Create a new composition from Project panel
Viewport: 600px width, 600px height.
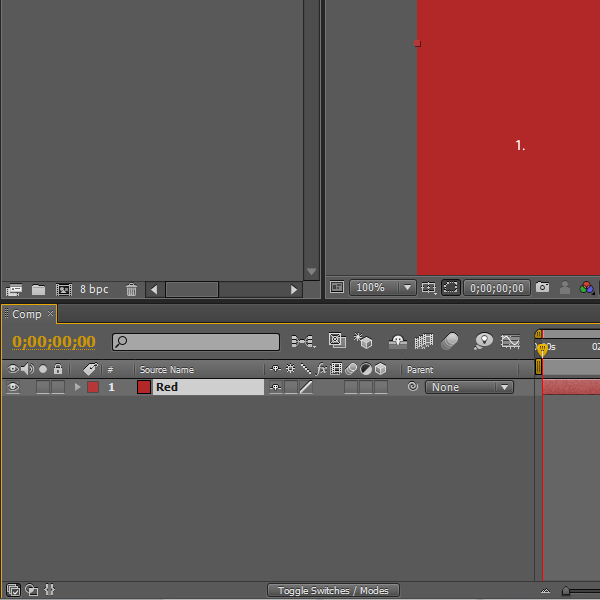tap(64, 290)
